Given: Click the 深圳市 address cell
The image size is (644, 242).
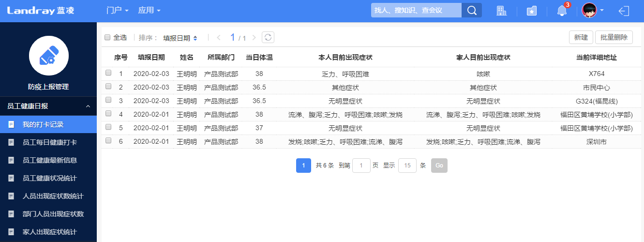Looking at the screenshot, I should (597, 142).
